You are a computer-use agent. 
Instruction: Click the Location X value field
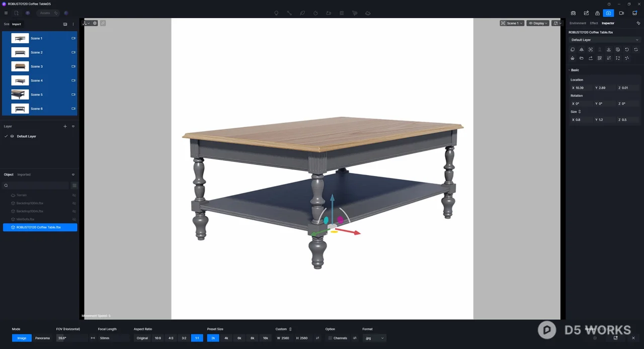coord(581,88)
